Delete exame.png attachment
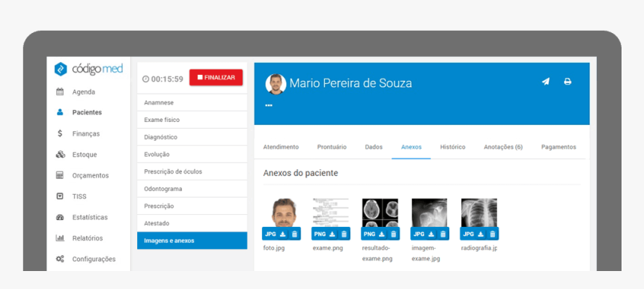 point(344,234)
